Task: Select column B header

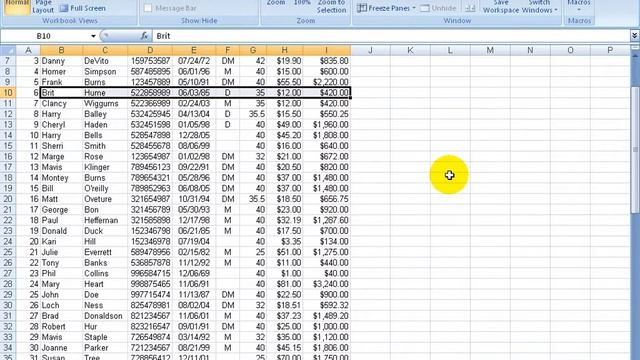Action: tap(61, 50)
